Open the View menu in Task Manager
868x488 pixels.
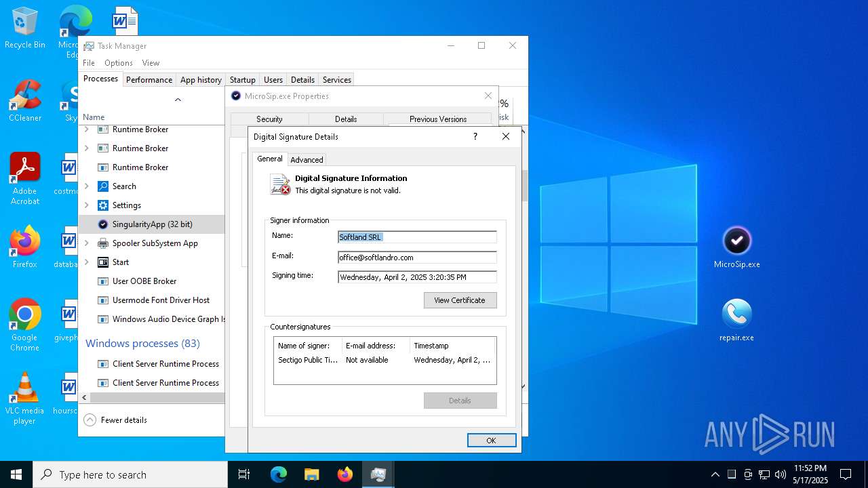pos(151,63)
